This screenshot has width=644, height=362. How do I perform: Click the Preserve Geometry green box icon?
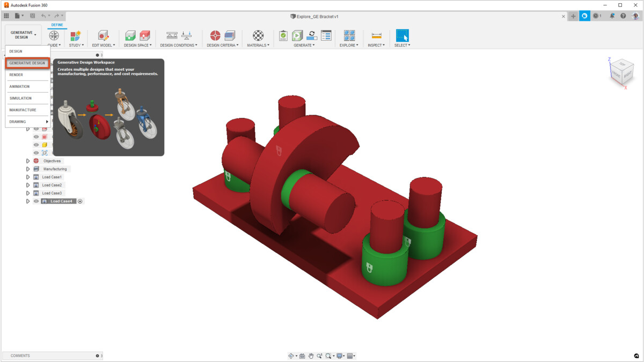[x=130, y=35]
